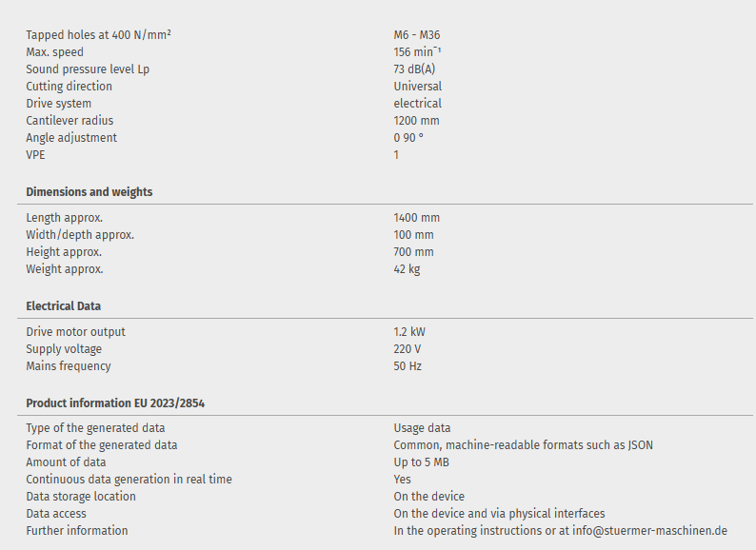Select the 220 V supply voltage value
The height and width of the screenshot is (550, 756).
[407, 349]
